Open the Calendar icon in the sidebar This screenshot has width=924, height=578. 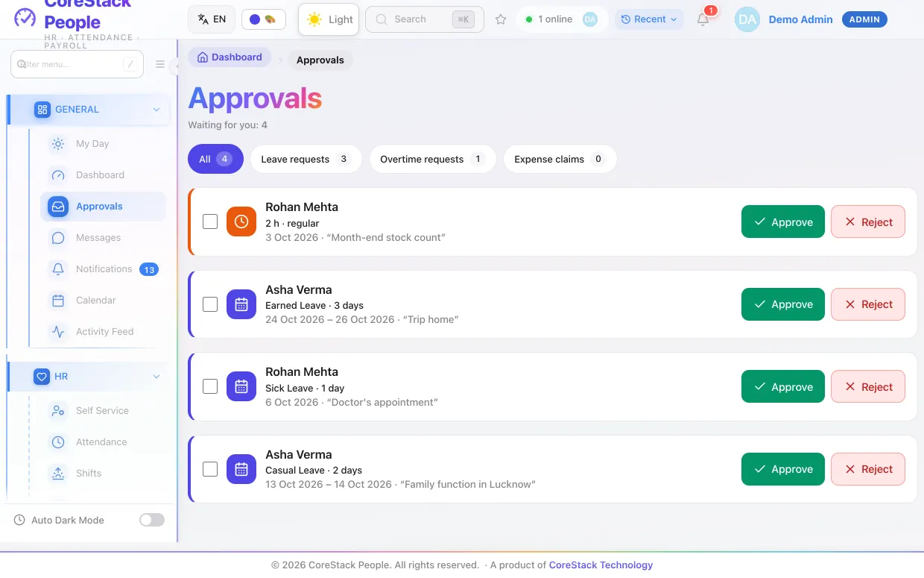tap(58, 301)
